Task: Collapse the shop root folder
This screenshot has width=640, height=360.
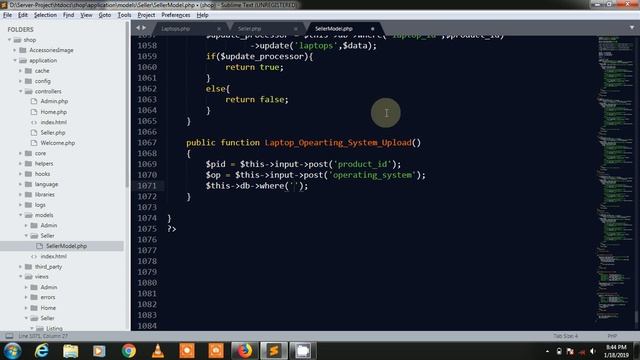Action: click(x=9, y=40)
